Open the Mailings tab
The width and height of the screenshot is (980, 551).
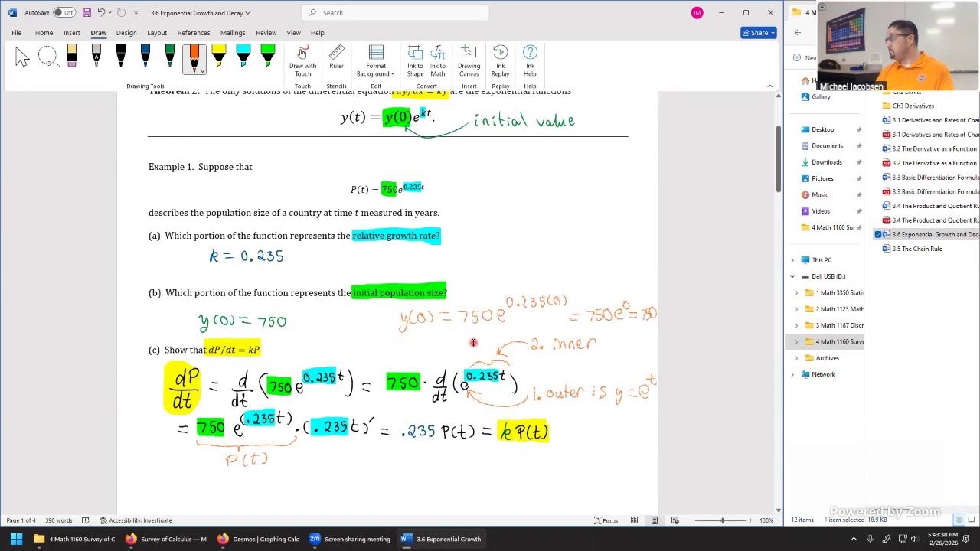click(233, 33)
